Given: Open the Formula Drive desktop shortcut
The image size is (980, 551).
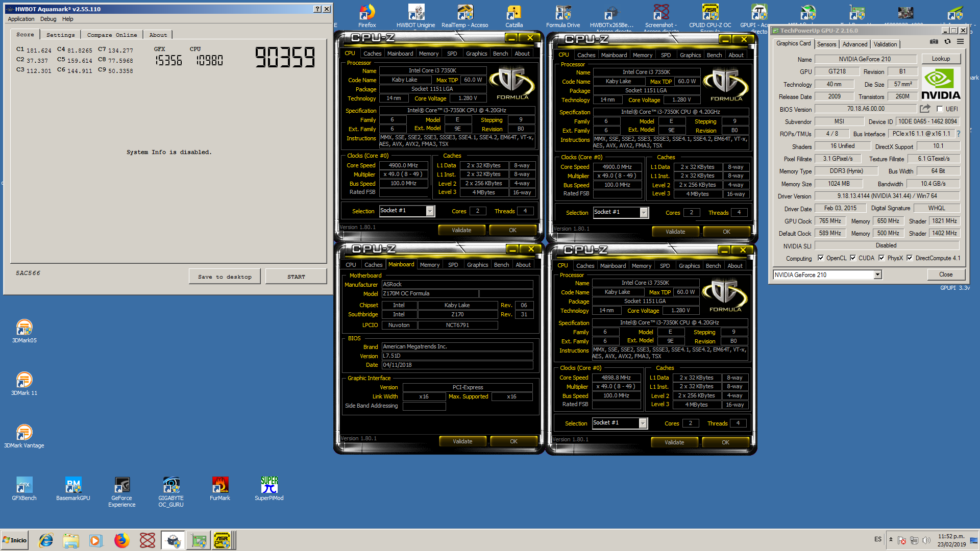Looking at the screenshot, I should [563, 16].
